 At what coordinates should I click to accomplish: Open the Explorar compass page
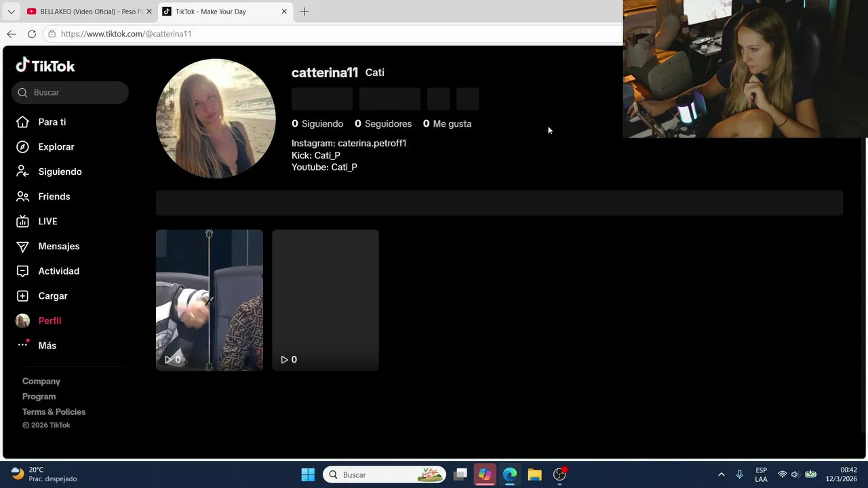[x=45, y=147]
